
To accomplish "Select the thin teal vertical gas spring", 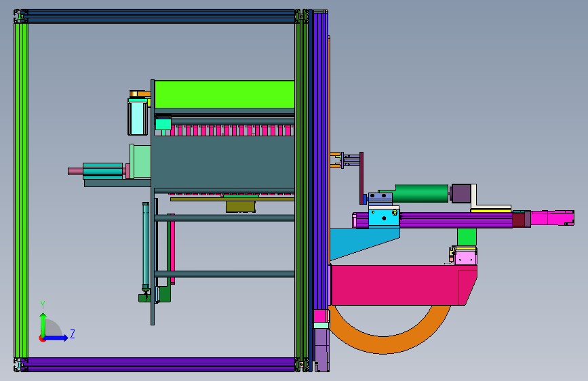I will (146, 245).
